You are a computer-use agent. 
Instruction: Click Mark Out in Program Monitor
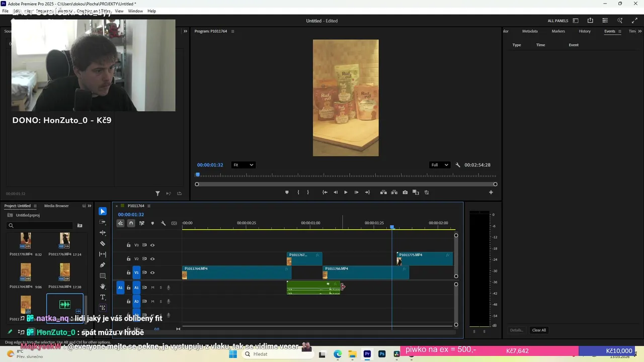308,192
